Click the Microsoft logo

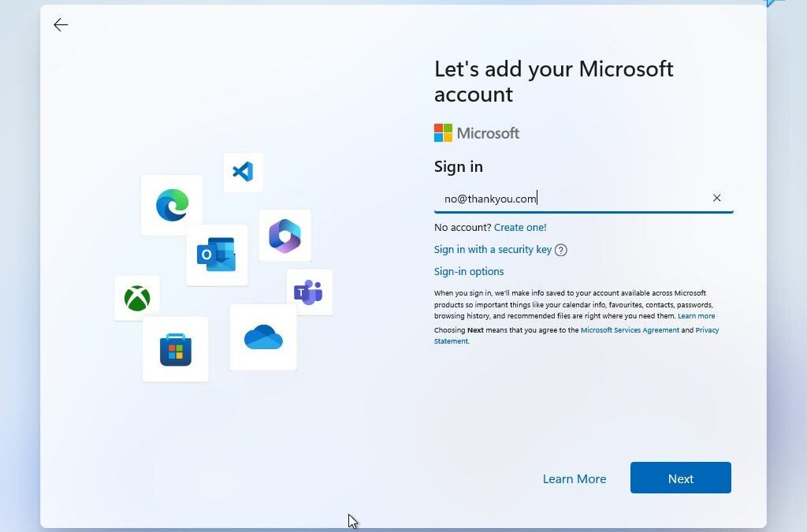(x=477, y=132)
